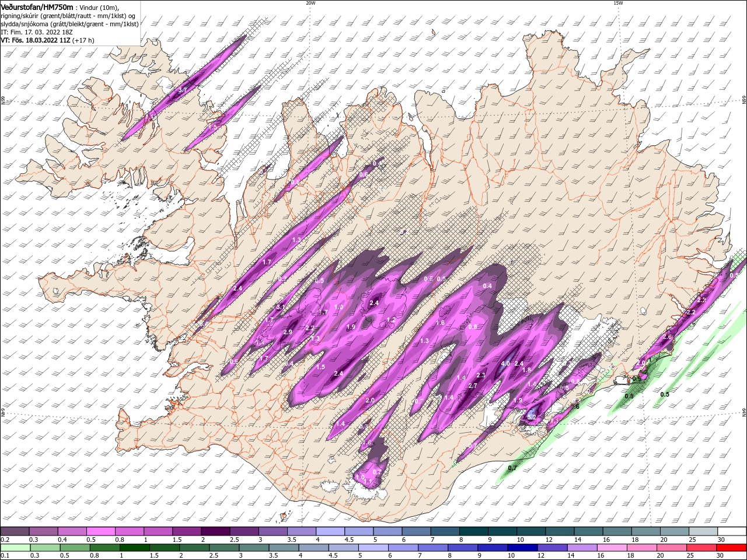
Task: Click the darkest purple 2–2.5 swatch, upper legend
Action: 215,531
